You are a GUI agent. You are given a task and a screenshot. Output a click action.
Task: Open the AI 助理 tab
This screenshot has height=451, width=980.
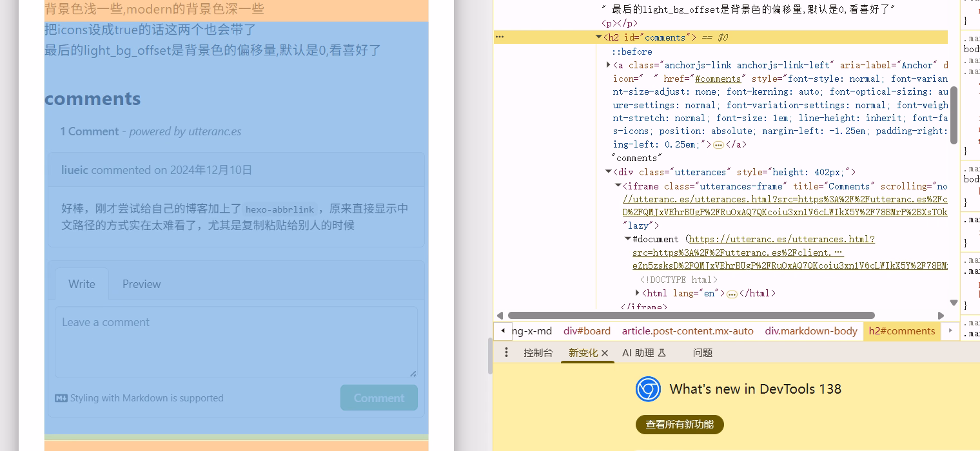(643, 353)
